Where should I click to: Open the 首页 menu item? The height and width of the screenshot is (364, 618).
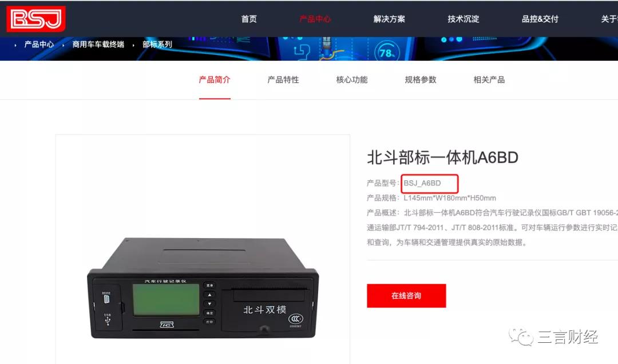249,19
